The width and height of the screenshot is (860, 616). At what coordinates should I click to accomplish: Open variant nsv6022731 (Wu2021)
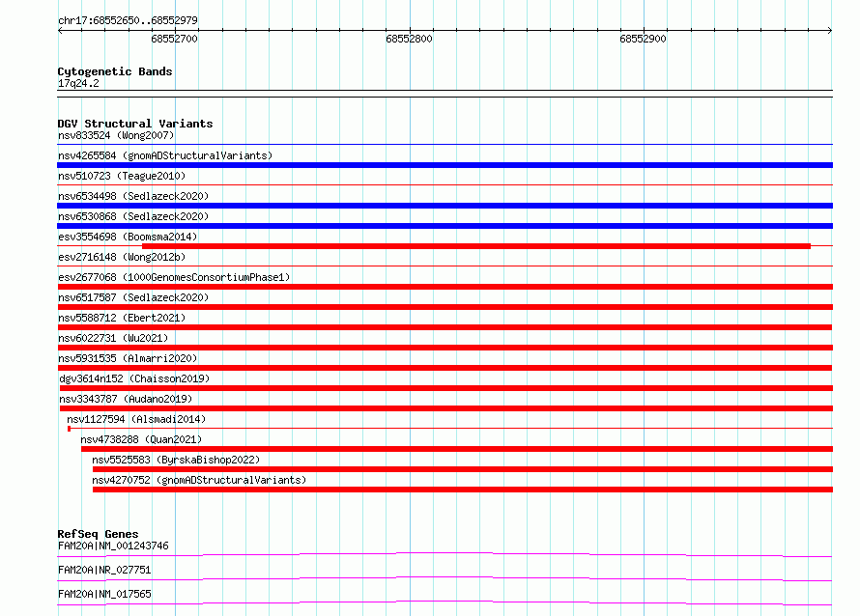113,338
